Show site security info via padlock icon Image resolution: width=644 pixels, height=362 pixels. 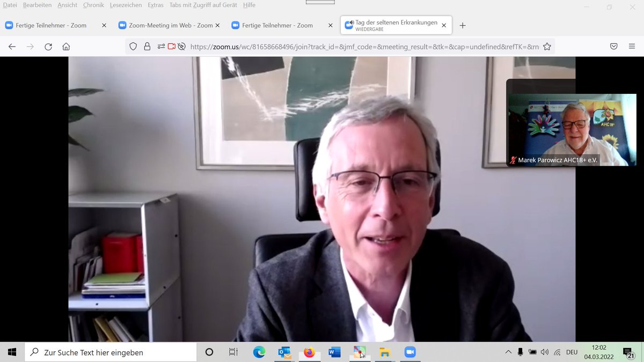pyautogui.click(x=147, y=47)
